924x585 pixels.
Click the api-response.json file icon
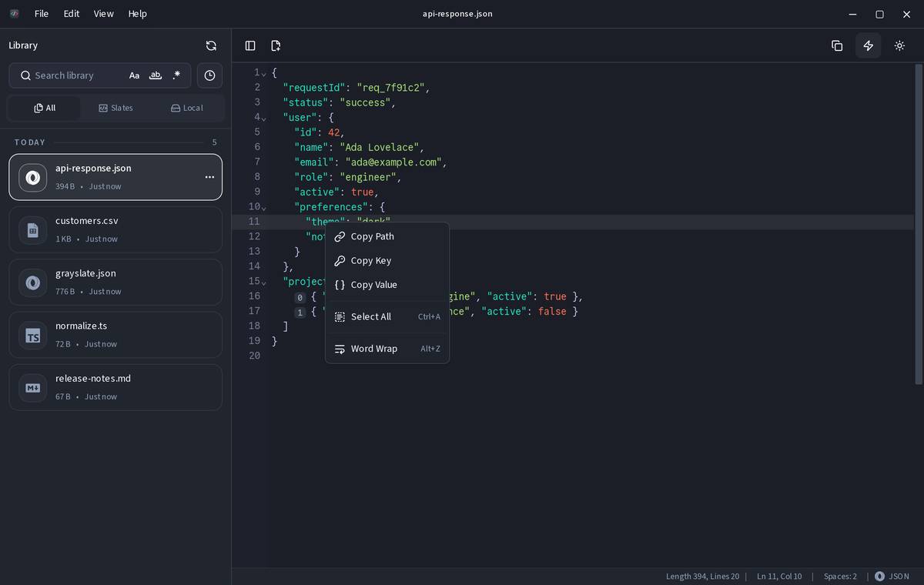coord(32,177)
